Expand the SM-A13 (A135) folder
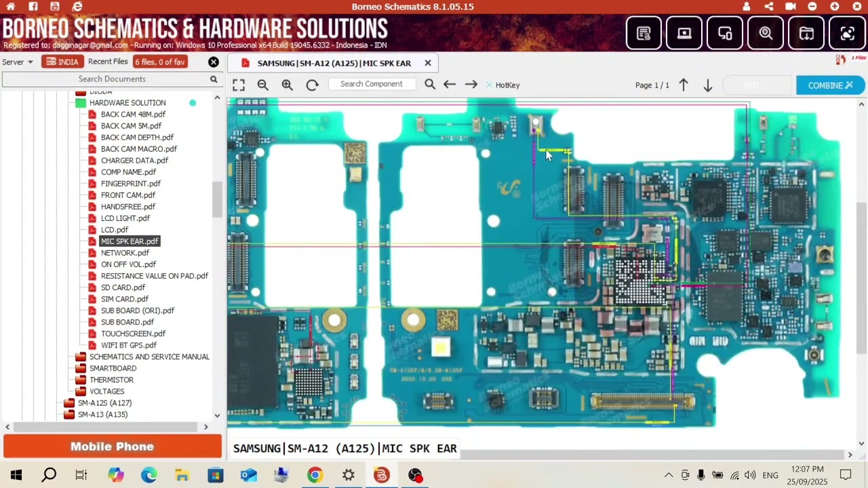Screen dimensions: 868x488 (x=102, y=414)
